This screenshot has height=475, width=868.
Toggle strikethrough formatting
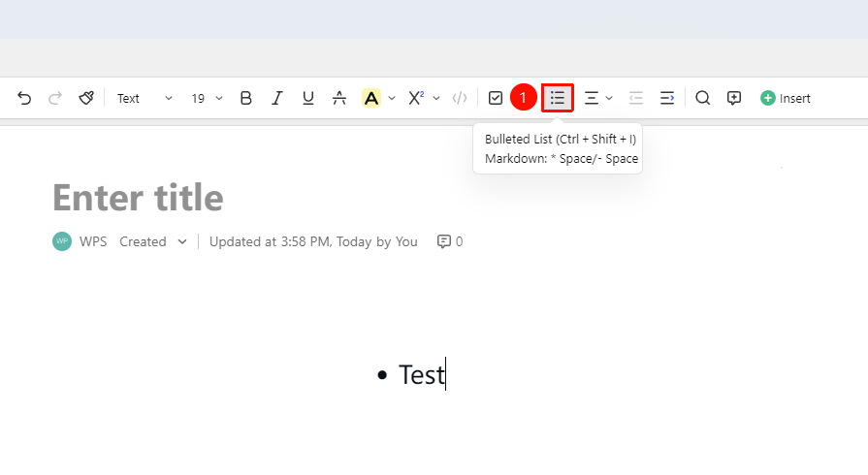pos(339,98)
